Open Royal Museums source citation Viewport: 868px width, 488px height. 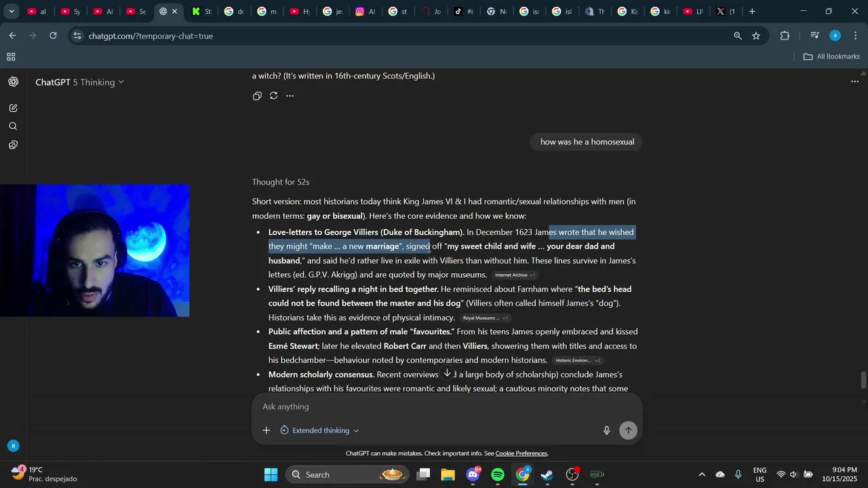[x=485, y=318]
